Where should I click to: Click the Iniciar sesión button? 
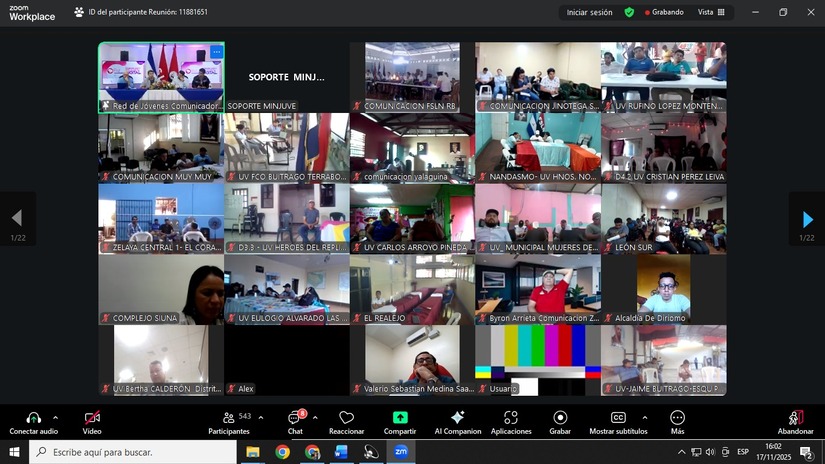(x=589, y=12)
